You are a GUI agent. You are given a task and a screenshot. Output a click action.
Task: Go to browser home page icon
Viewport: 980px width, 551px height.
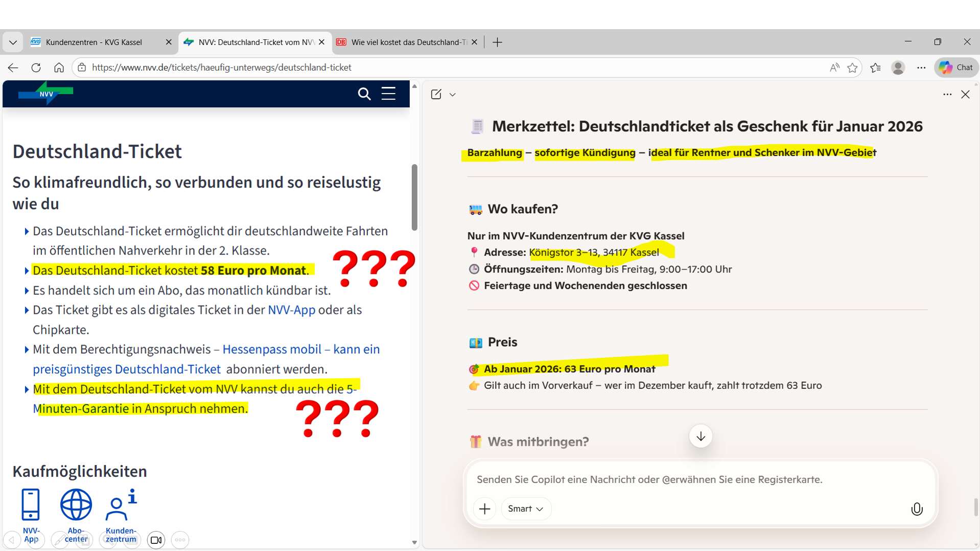59,67
